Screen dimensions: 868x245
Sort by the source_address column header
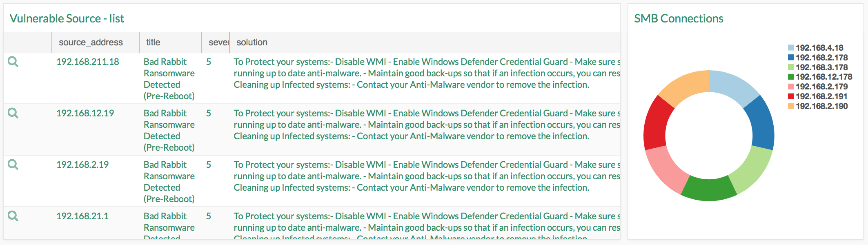91,42
